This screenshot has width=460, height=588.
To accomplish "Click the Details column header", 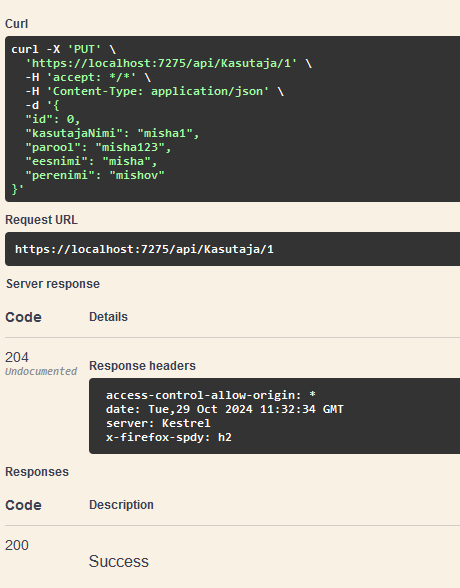I will coord(108,317).
